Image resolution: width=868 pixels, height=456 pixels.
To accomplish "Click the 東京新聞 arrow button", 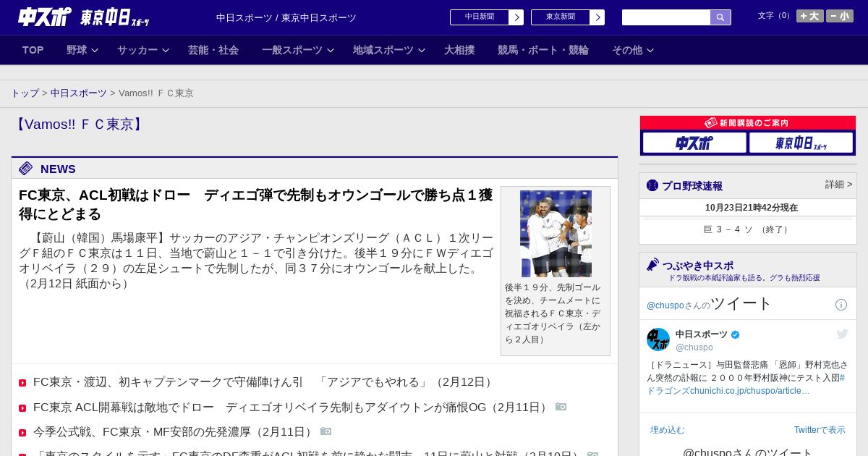I will (597, 17).
